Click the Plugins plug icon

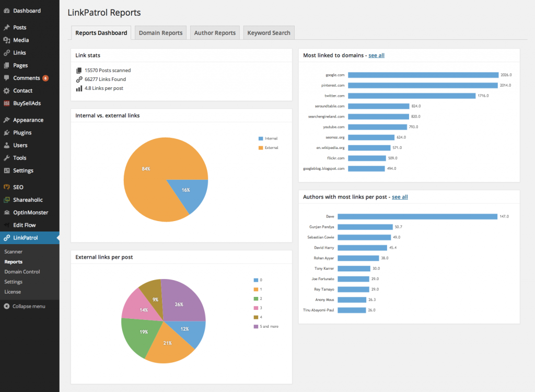click(6, 133)
